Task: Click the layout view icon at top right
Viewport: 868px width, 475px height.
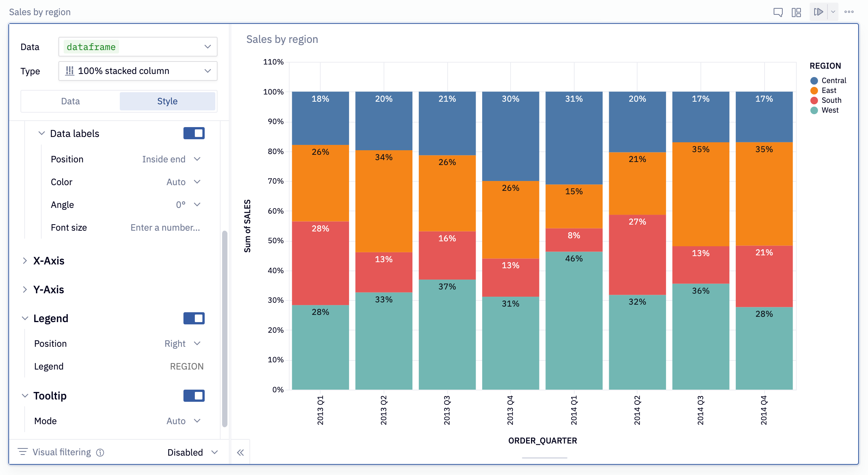Action: click(796, 12)
